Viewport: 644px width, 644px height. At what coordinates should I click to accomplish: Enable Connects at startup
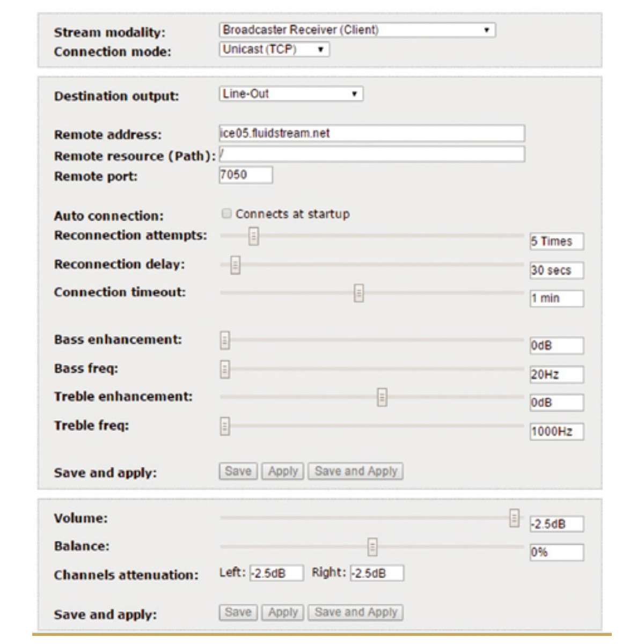[x=226, y=213]
